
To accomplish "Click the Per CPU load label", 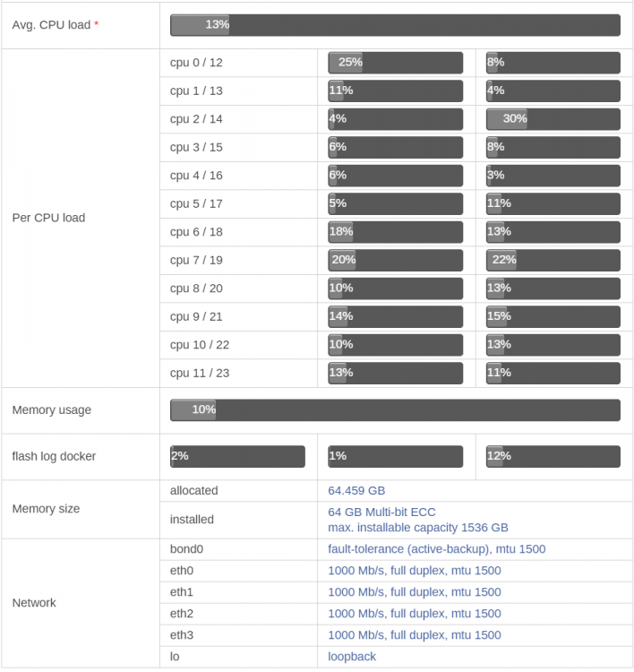I will coord(48,218).
